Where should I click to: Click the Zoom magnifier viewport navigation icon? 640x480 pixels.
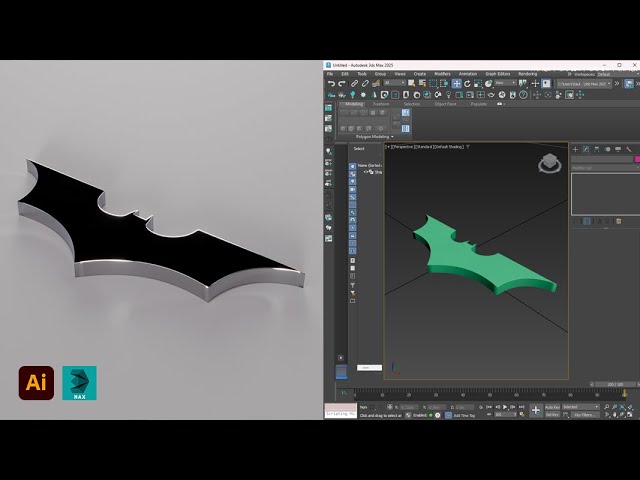pyautogui.click(x=607, y=407)
